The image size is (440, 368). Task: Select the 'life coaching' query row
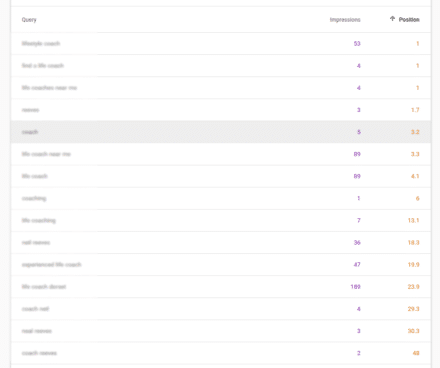pos(221,220)
